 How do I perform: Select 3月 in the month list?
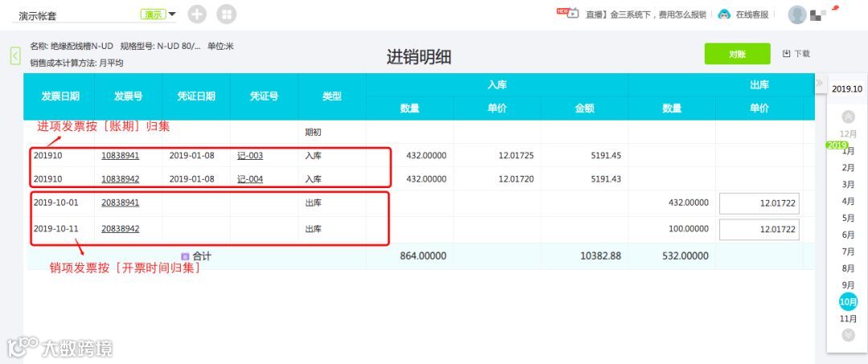(848, 184)
